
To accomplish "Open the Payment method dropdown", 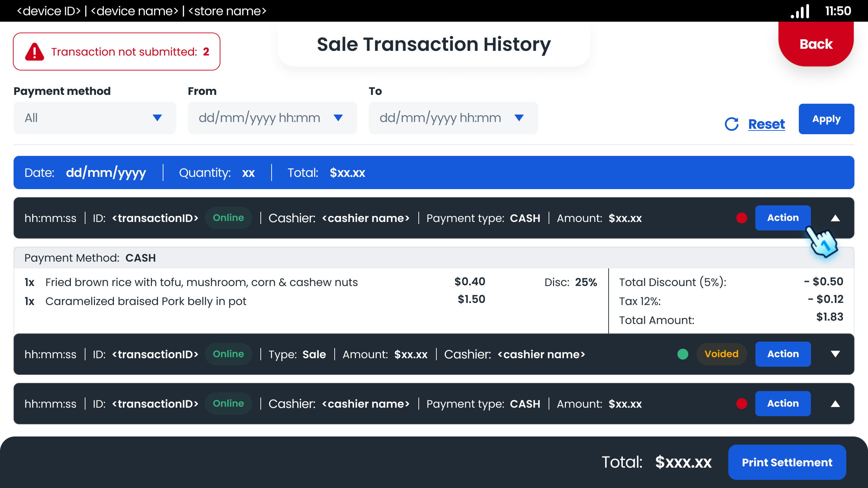I will point(95,118).
